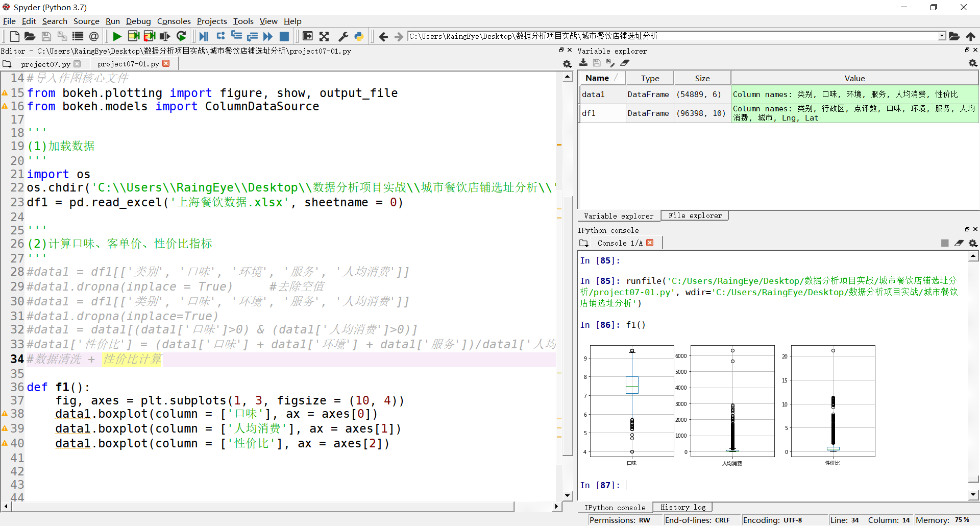
Task: Switch to the File explorer tab
Action: tap(695, 216)
